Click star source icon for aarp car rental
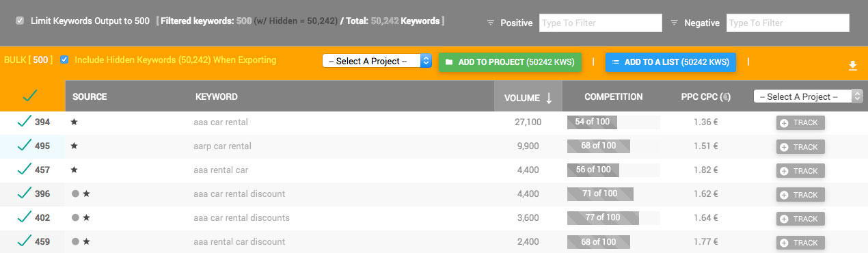This screenshot has height=253, width=868. click(74, 146)
